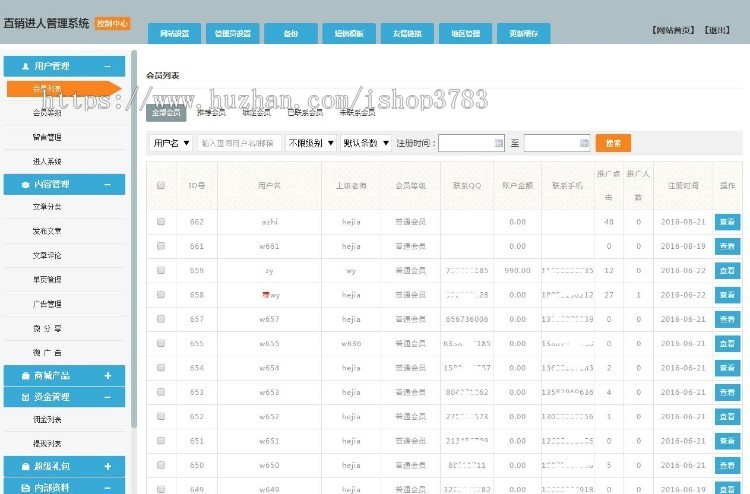
Task: Click the sidebar vertical scrollbar
Action: 134,239
